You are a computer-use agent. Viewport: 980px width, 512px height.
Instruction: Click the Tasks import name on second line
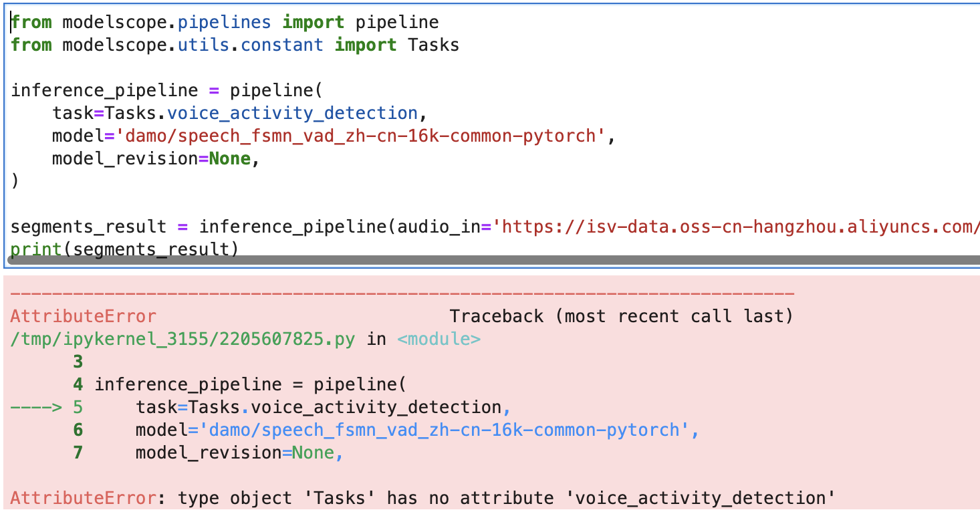(433, 45)
